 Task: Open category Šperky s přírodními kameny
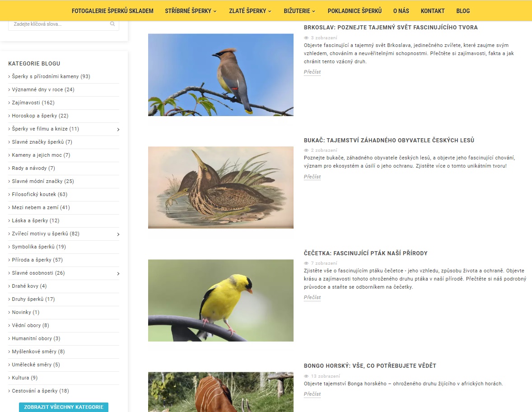[51, 76]
